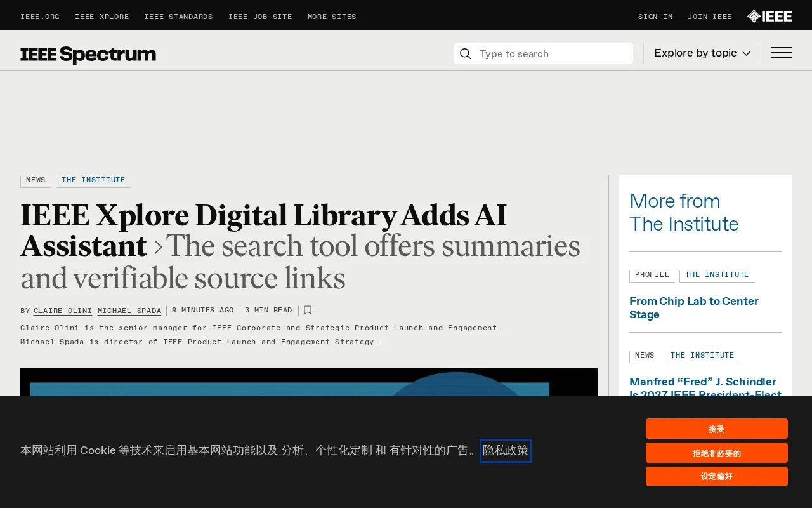Image resolution: width=812 pixels, height=508 pixels.
Task: Open the 隐私政策 privacy policy link
Action: [x=506, y=451]
